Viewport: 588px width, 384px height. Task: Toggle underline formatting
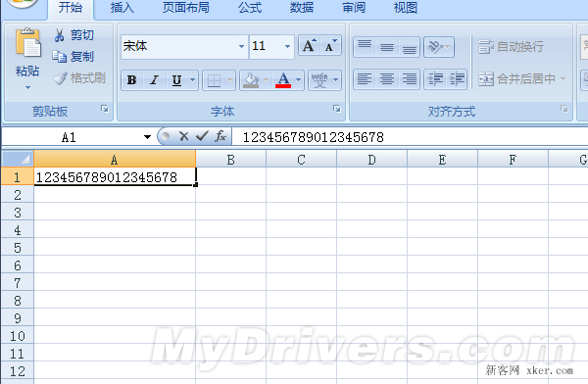176,80
